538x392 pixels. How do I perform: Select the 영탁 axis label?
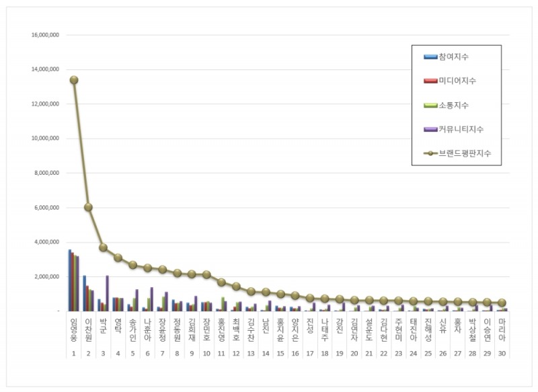point(118,325)
